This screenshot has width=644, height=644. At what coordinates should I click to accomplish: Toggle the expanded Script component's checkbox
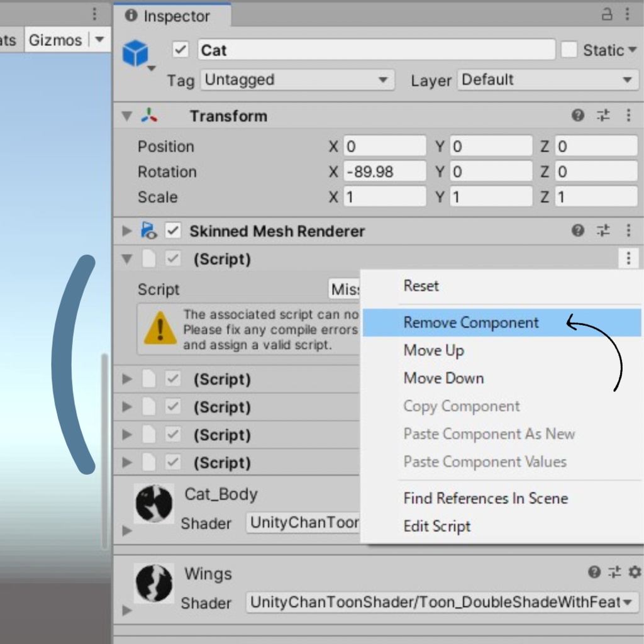click(x=173, y=258)
